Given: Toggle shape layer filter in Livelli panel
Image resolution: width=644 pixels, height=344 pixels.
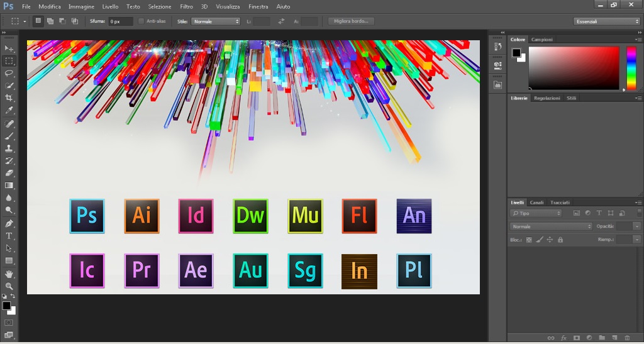Looking at the screenshot, I should 611,213.
